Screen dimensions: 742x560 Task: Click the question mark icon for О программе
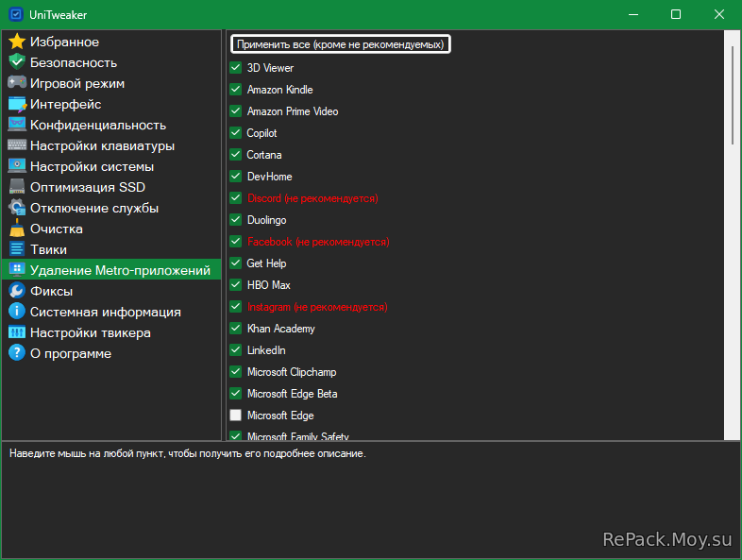(x=17, y=353)
